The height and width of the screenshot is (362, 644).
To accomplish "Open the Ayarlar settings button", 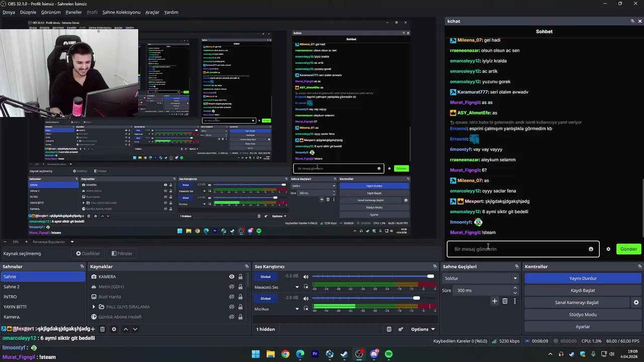I will point(583,326).
